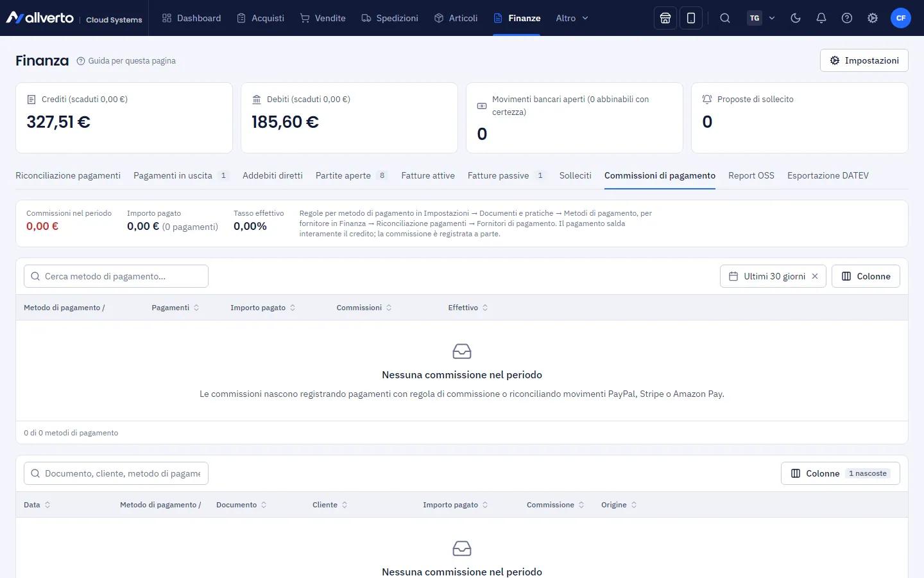This screenshot has height=578, width=924.
Task: Sort upper table by Metodo di pagamento
Action: point(64,308)
